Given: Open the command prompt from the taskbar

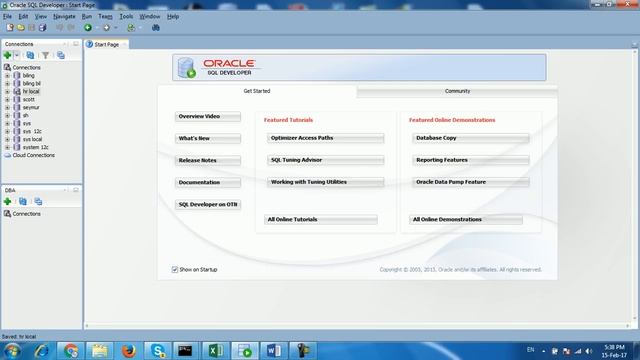Looking at the screenshot, I should (185, 351).
